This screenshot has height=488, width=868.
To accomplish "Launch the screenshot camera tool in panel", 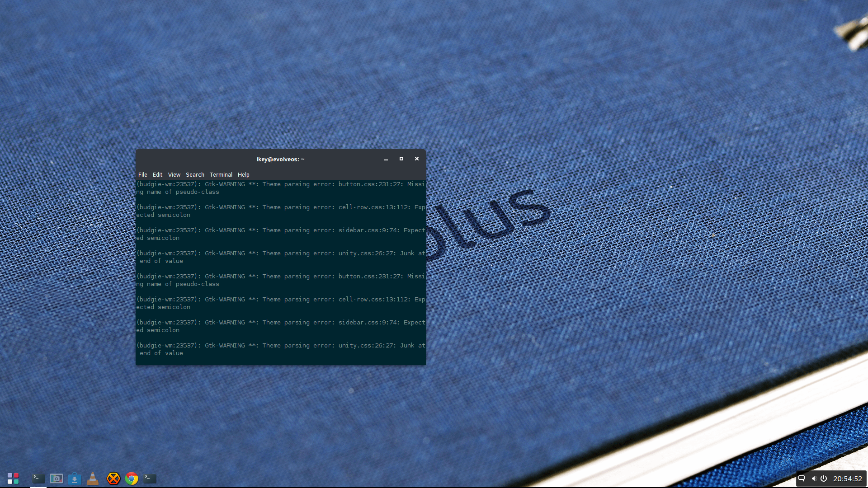I will pos(57,479).
